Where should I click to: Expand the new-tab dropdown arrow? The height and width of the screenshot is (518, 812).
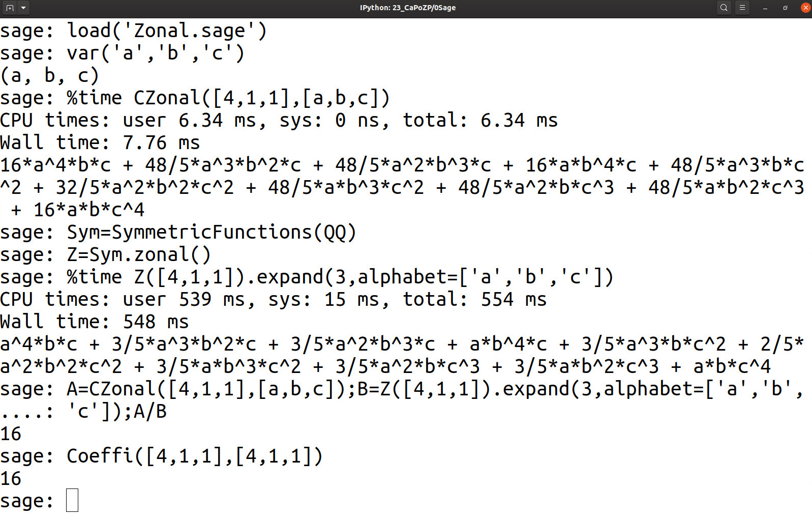[23, 8]
